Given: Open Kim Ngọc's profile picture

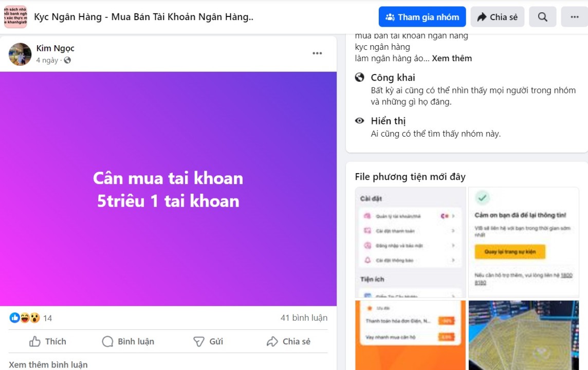Looking at the screenshot, I should click(20, 54).
